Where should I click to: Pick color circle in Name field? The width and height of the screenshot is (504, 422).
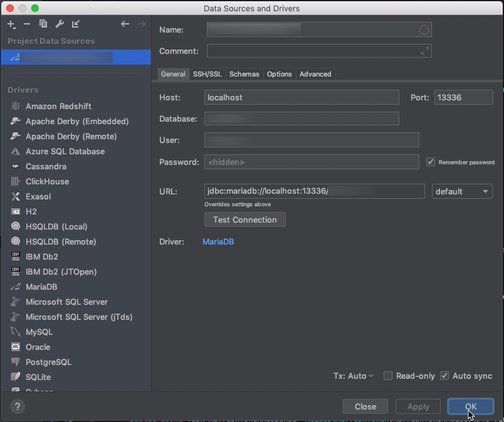coord(424,30)
